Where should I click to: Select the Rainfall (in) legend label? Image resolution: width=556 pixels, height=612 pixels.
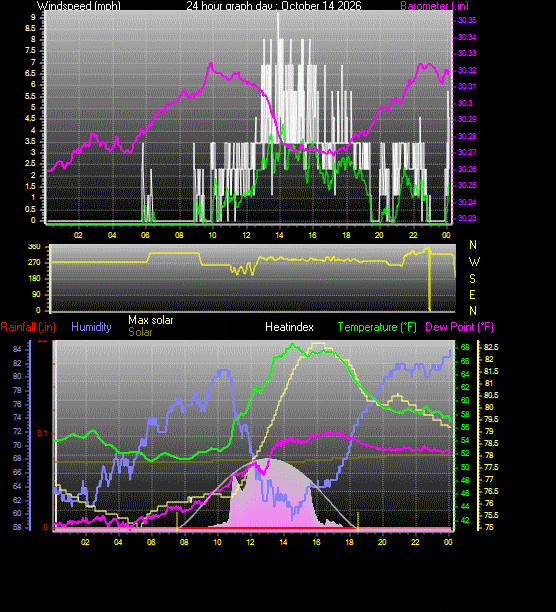tap(28, 327)
